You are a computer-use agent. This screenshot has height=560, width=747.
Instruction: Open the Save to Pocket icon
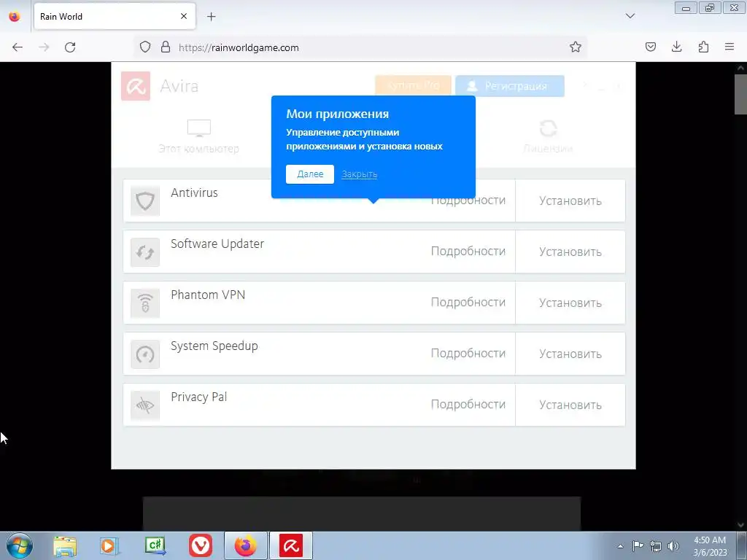[x=651, y=47]
